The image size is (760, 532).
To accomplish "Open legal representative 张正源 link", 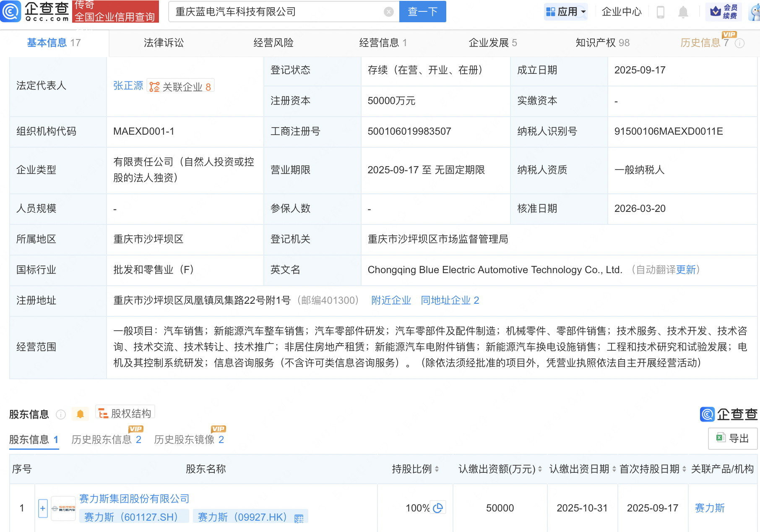I will [128, 86].
